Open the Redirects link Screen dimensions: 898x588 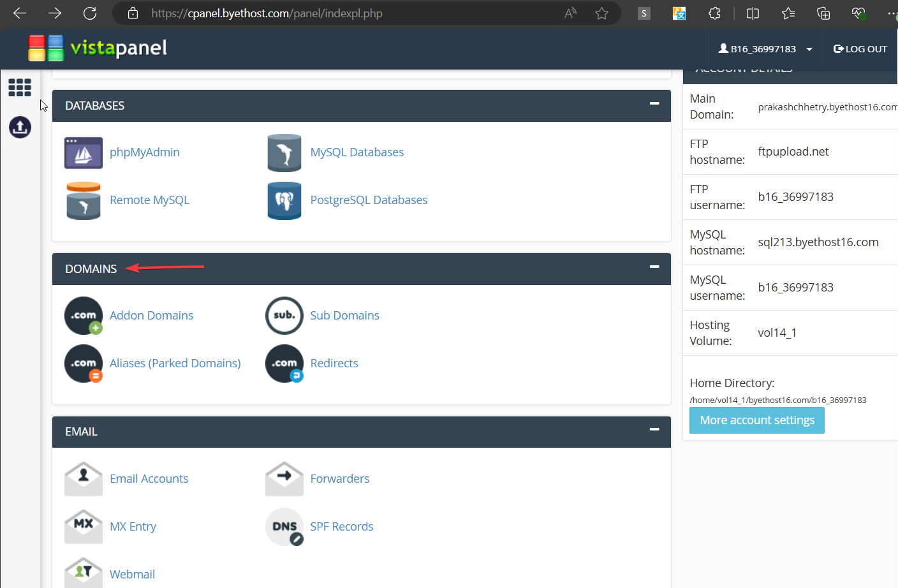(334, 364)
